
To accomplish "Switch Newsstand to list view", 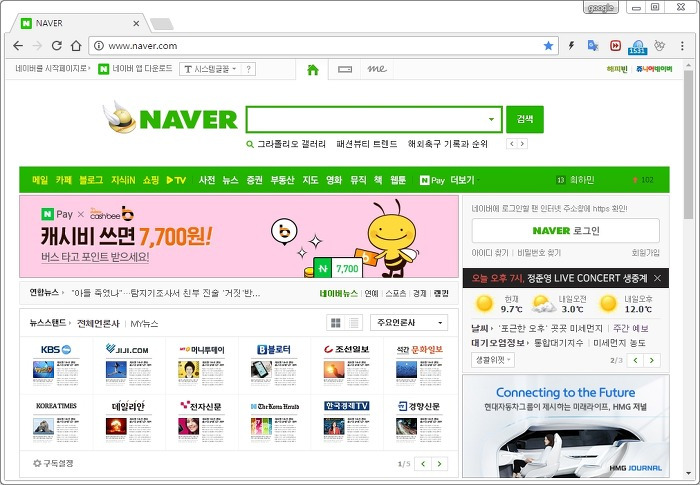I will 354,322.
